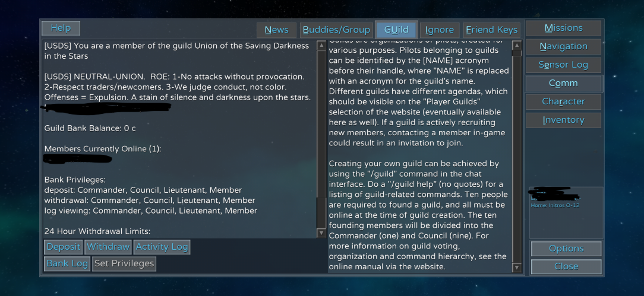Click 'Home: Initros O-12' text
This screenshot has height=296, width=644.
555,205
